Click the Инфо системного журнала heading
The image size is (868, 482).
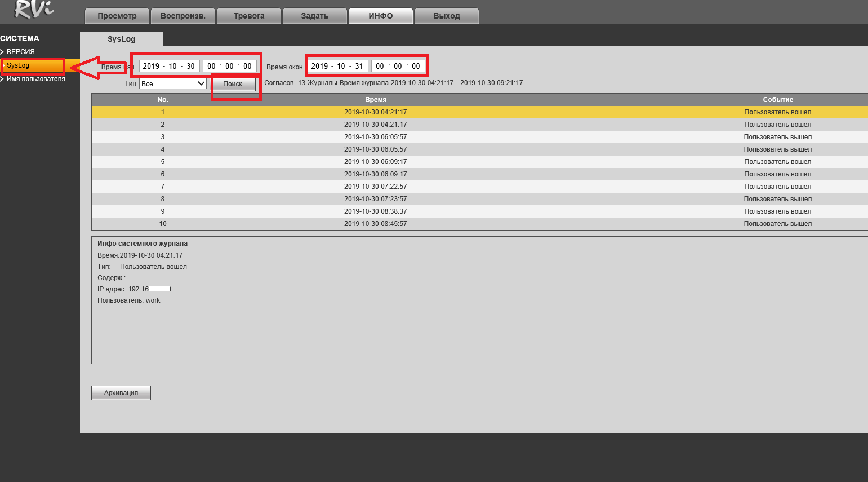143,244
